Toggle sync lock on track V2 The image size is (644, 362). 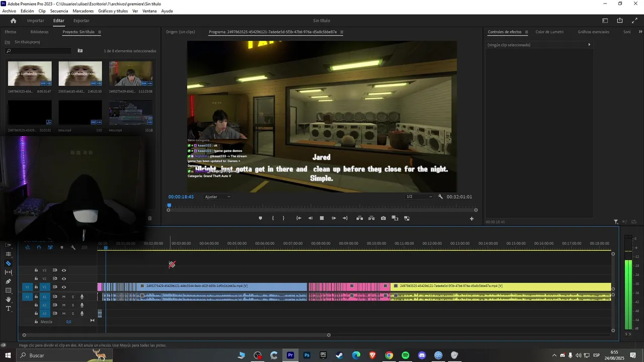tap(55, 279)
